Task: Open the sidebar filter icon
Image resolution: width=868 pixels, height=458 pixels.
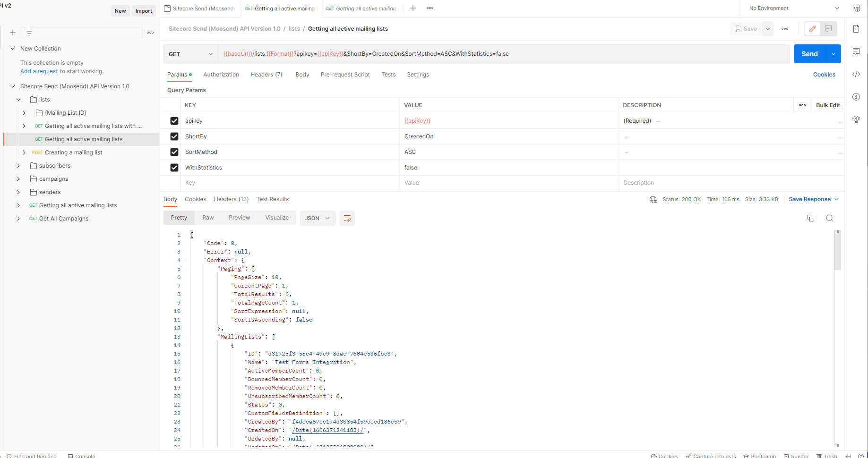Action: pos(29,33)
